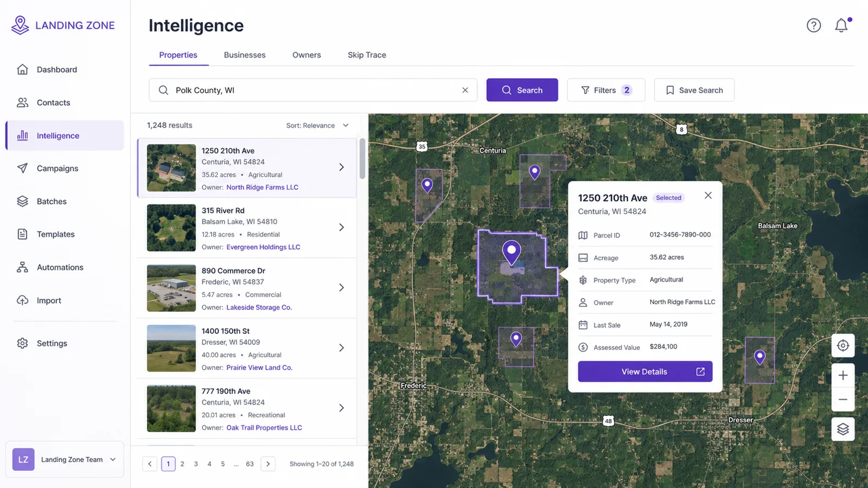Open owner link North Ridge Farms LLC
This screenshot has height=488, width=868.
(x=263, y=187)
